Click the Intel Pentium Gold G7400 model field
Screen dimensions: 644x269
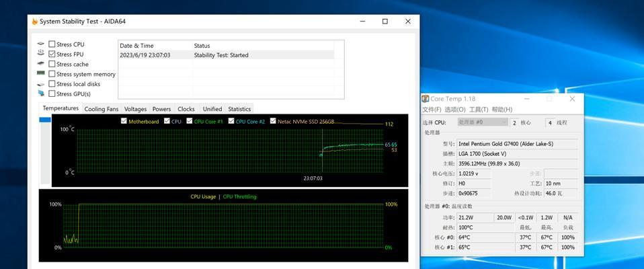coord(517,144)
